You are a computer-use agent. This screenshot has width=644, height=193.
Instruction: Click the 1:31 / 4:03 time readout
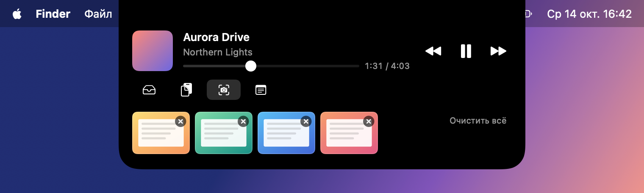point(387,66)
